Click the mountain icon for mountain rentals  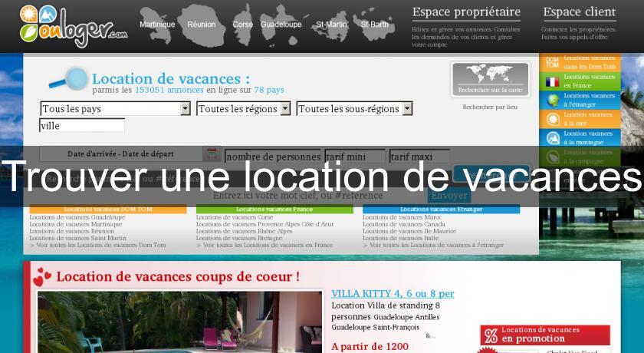point(553,138)
